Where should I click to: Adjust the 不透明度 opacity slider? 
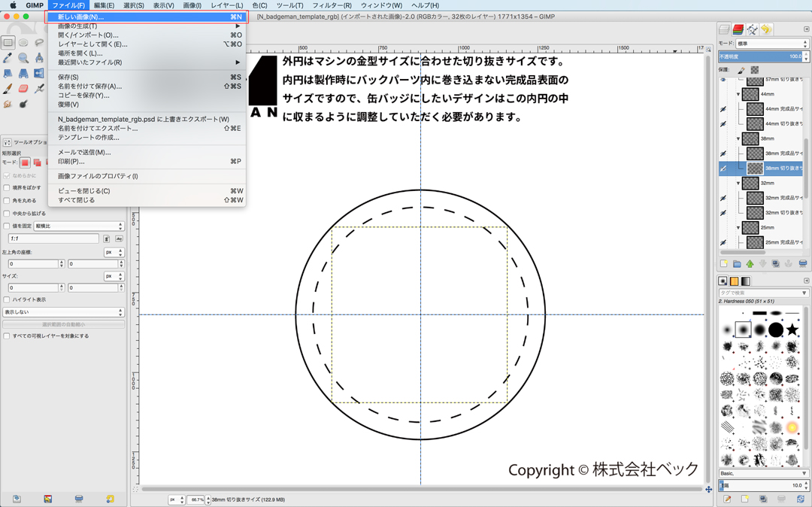tap(759, 56)
